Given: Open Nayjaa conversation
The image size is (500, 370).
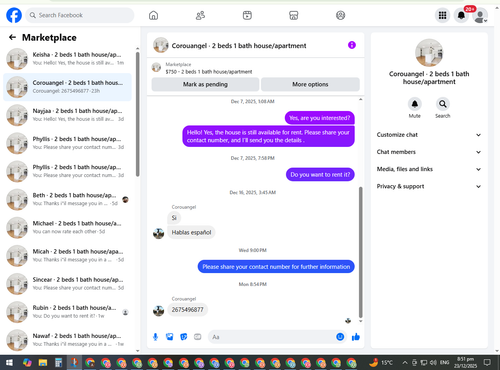Looking at the screenshot, I should point(68,115).
